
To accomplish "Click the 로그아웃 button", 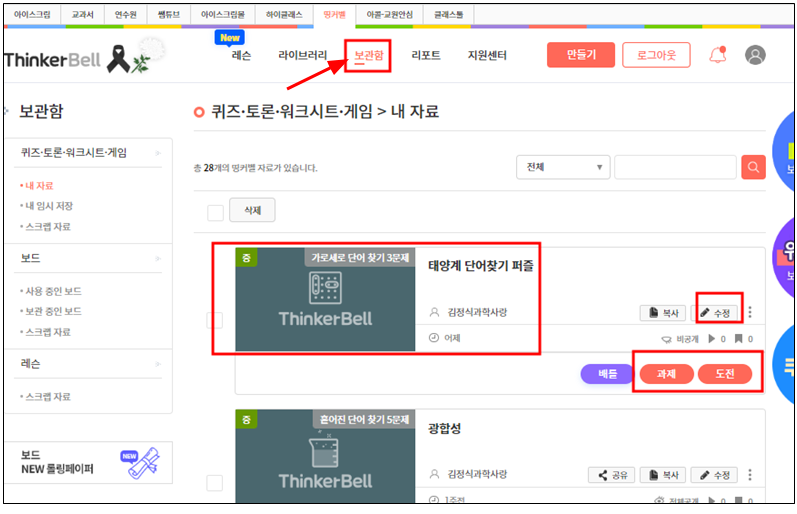I will click(656, 55).
